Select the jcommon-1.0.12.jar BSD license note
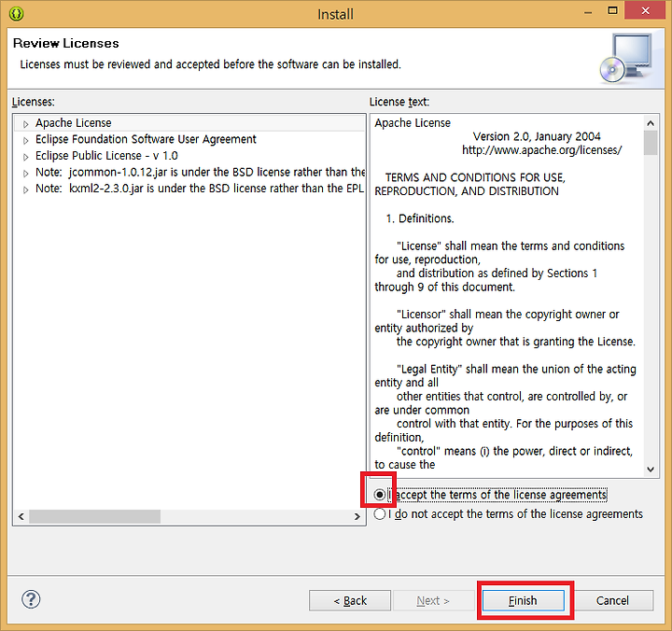This screenshot has height=631, width=672. pyautogui.click(x=200, y=172)
